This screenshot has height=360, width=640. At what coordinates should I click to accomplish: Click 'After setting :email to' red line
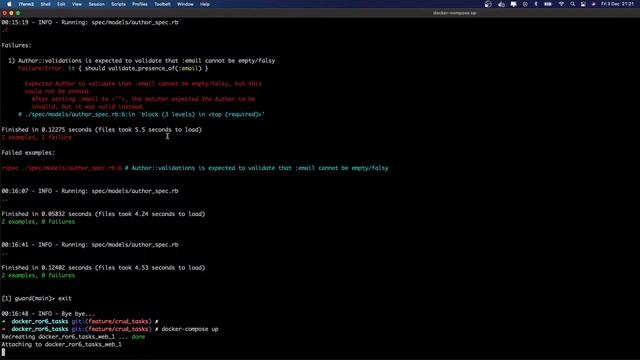coord(143,99)
